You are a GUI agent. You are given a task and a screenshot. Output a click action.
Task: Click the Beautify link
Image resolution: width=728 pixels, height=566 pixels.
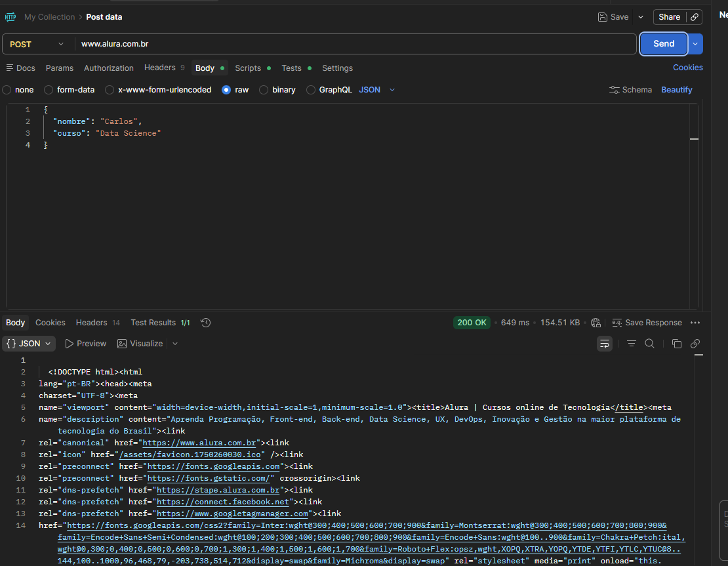(x=676, y=90)
